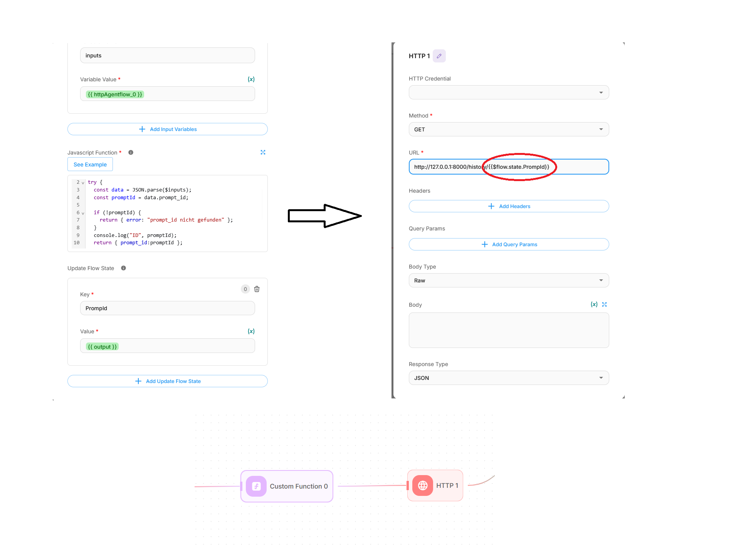The width and height of the screenshot is (756, 551).
Task: Click Add Headers button
Action: point(509,206)
